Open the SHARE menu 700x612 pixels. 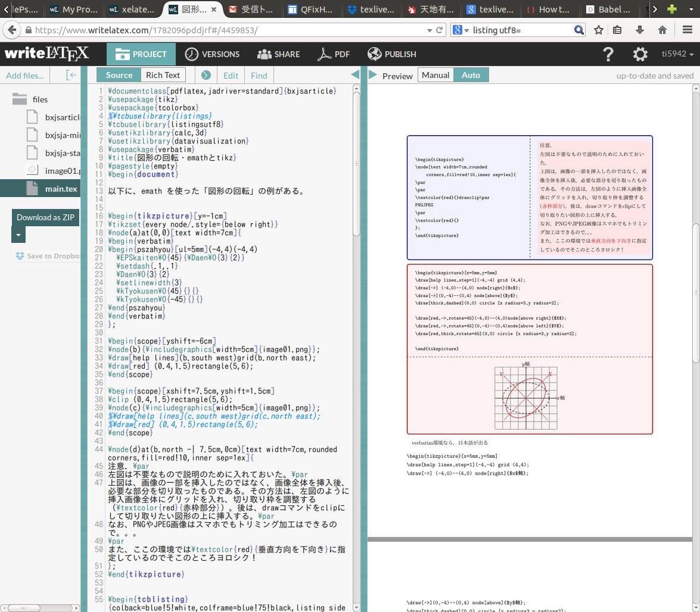279,54
